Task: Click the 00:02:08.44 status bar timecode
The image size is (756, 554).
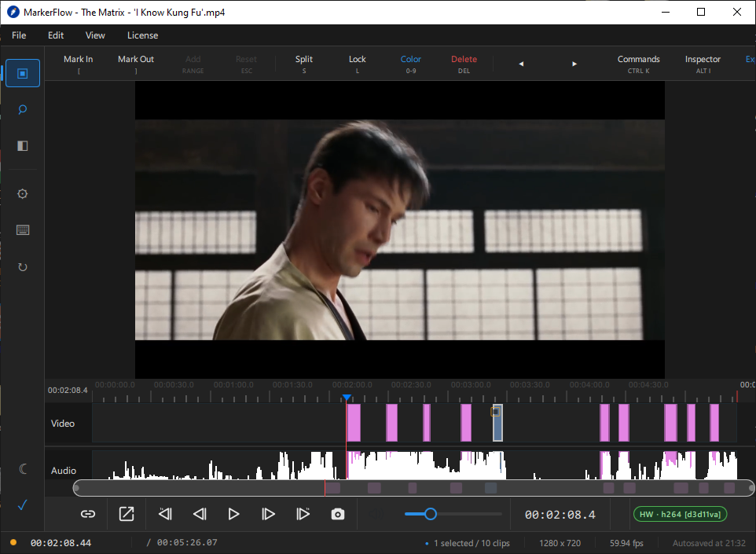Action: [61, 543]
